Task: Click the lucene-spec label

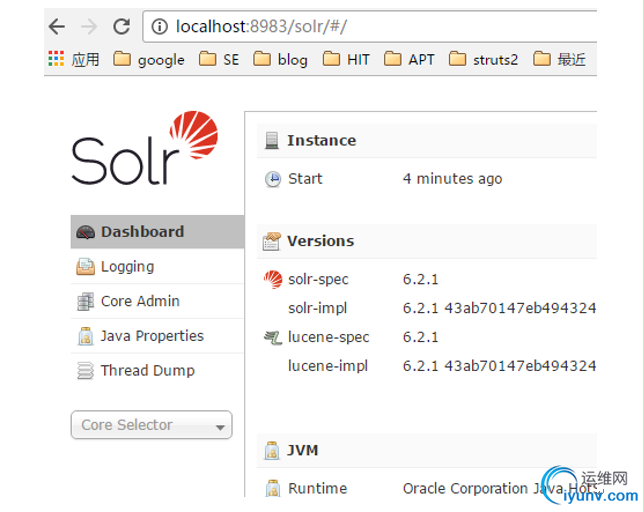Action: [329, 338]
